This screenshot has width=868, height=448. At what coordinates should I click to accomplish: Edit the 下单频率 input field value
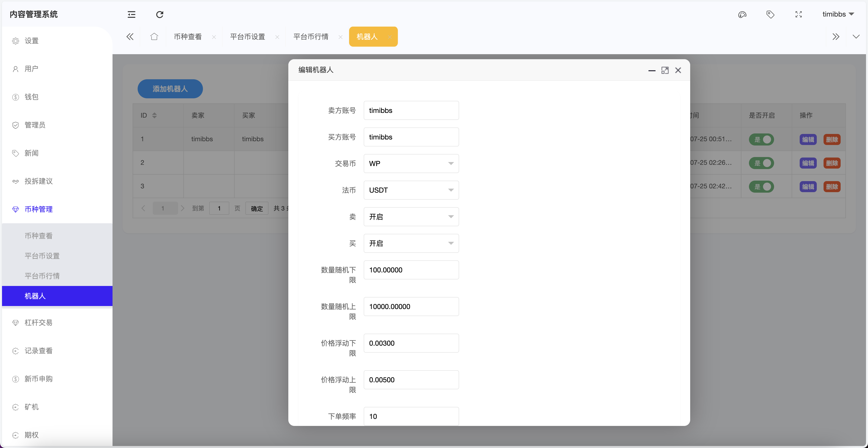411,416
